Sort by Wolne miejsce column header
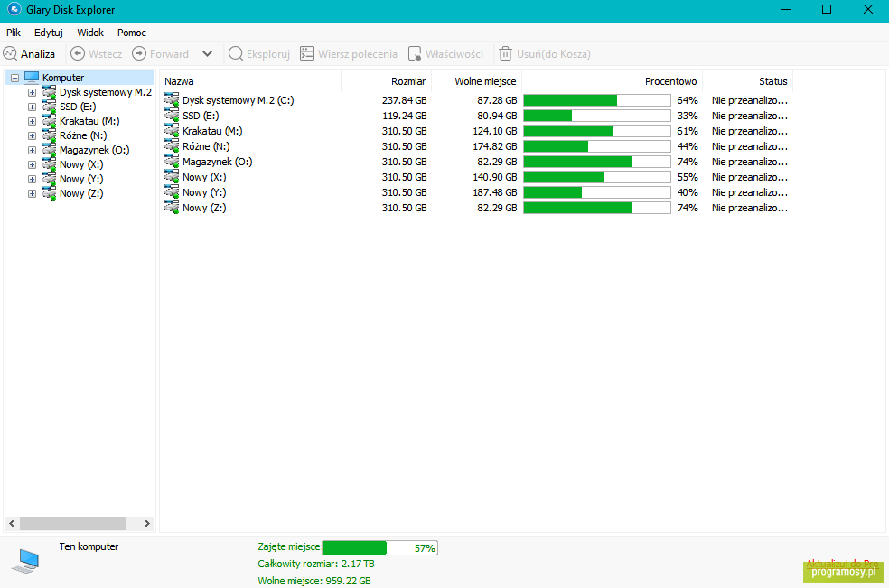Screen dimensions: 889x588 pos(477,81)
